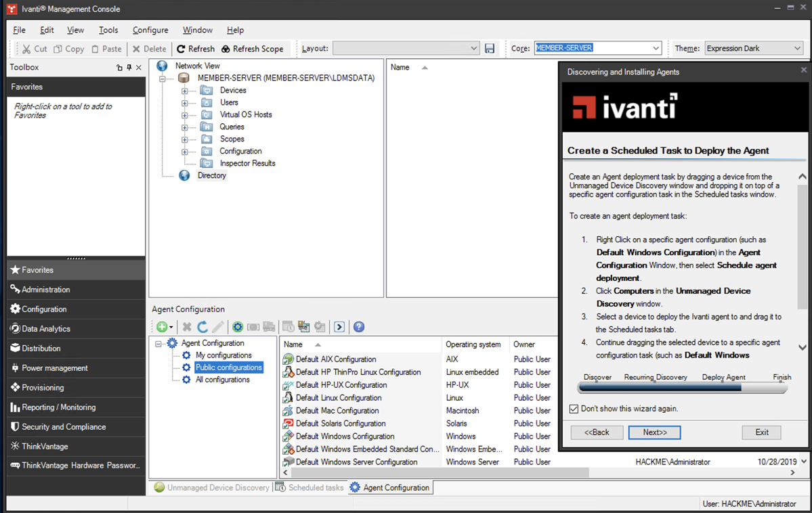The width and height of the screenshot is (812, 513).
Task: Open the Configure menu
Action: point(150,30)
